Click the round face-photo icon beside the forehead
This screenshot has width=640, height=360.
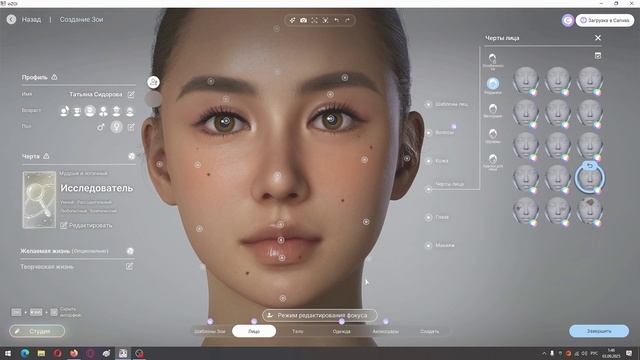pyautogui.click(x=153, y=82)
